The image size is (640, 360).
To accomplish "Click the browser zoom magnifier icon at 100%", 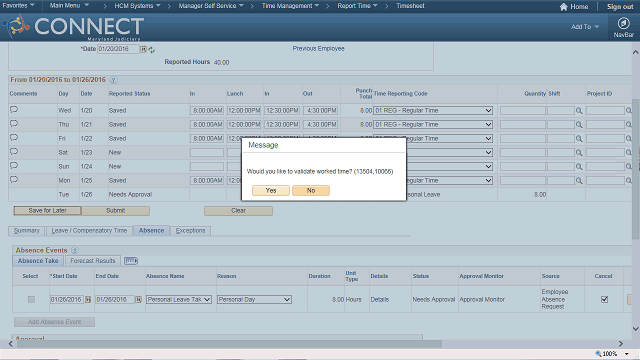I will (598, 353).
